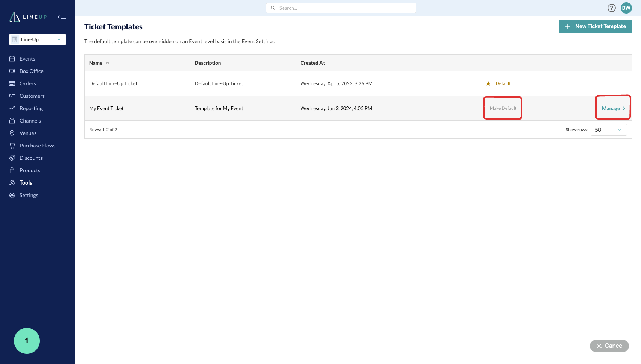Click 'Wednesday, Apr 5, 2023, 3:26 PM' date

pyautogui.click(x=336, y=83)
